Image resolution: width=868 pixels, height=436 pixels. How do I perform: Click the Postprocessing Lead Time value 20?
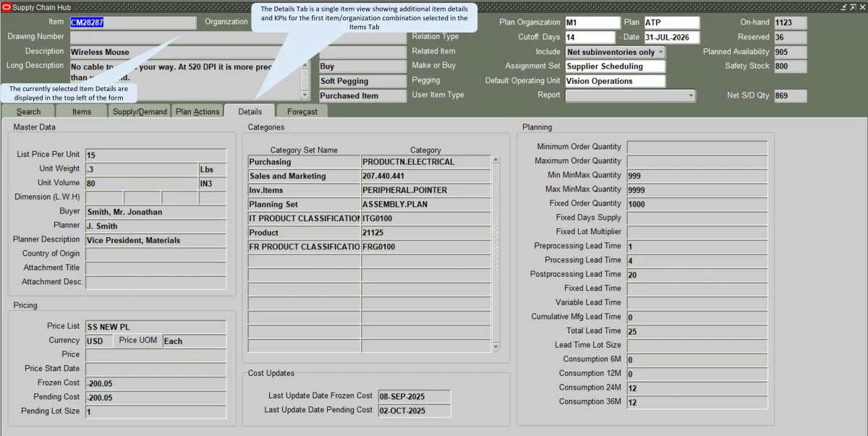tap(697, 275)
